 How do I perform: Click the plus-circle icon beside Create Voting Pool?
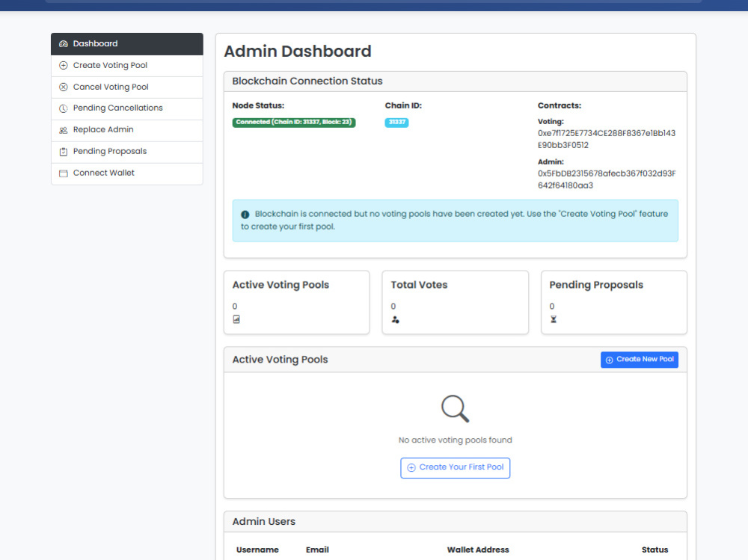[64, 65]
